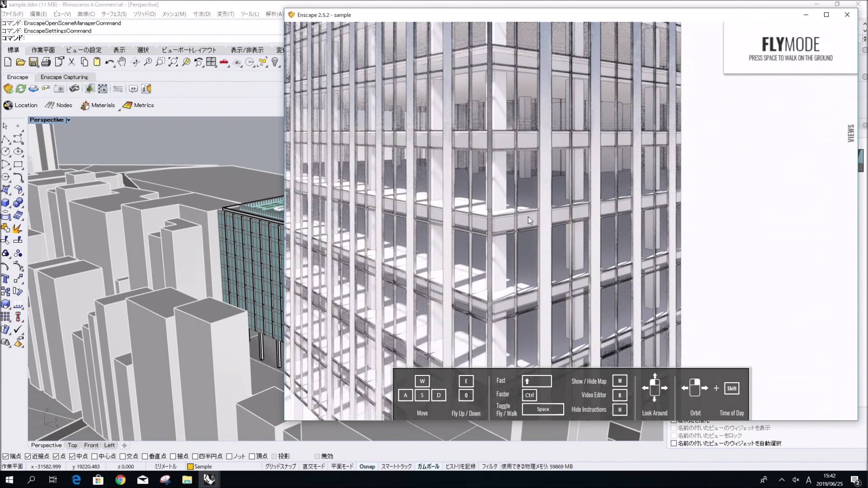
Task: Click the Enscape About info icon
Action: coord(146,89)
